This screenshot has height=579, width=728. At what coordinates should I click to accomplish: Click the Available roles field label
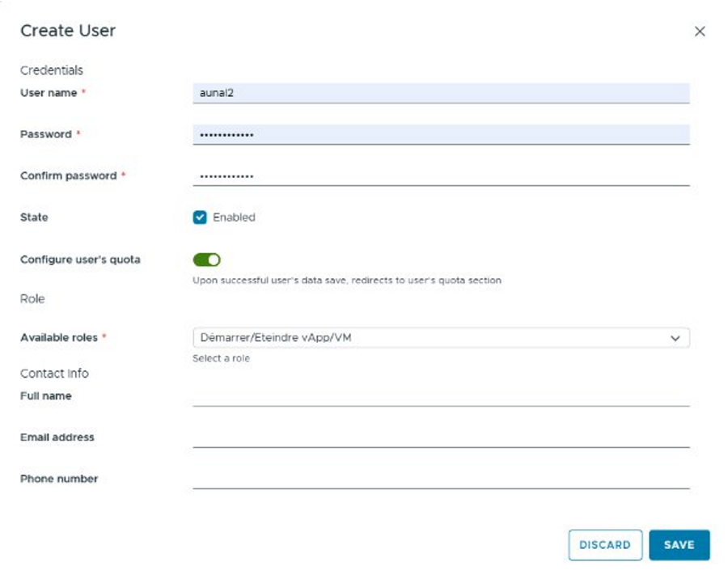click(x=58, y=338)
